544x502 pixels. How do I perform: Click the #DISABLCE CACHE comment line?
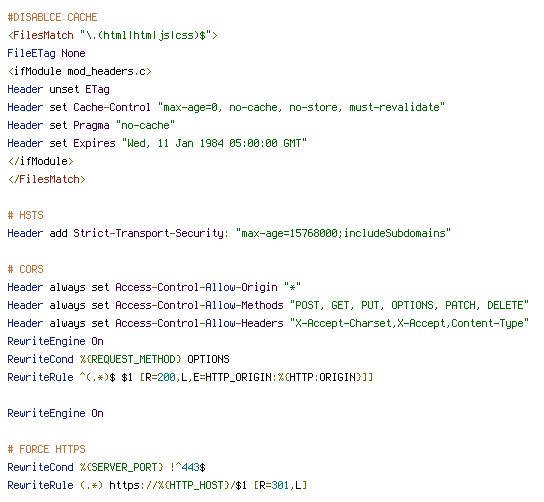(x=52, y=17)
